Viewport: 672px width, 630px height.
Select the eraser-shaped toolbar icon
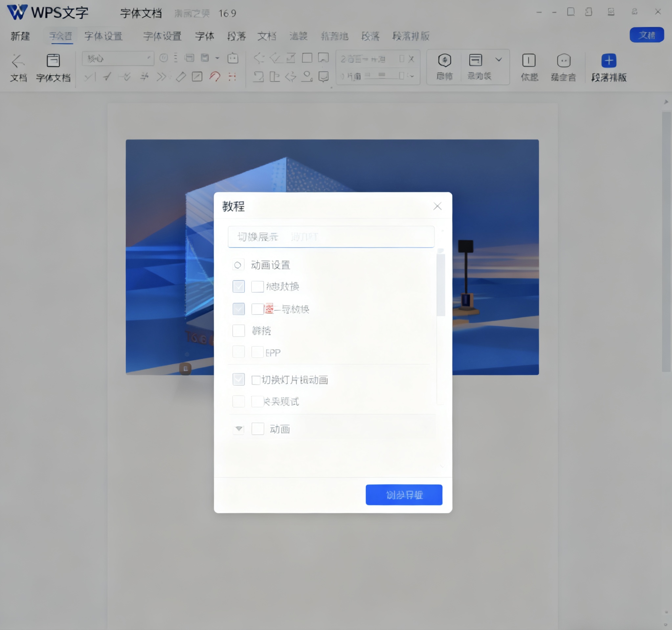coord(181,77)
